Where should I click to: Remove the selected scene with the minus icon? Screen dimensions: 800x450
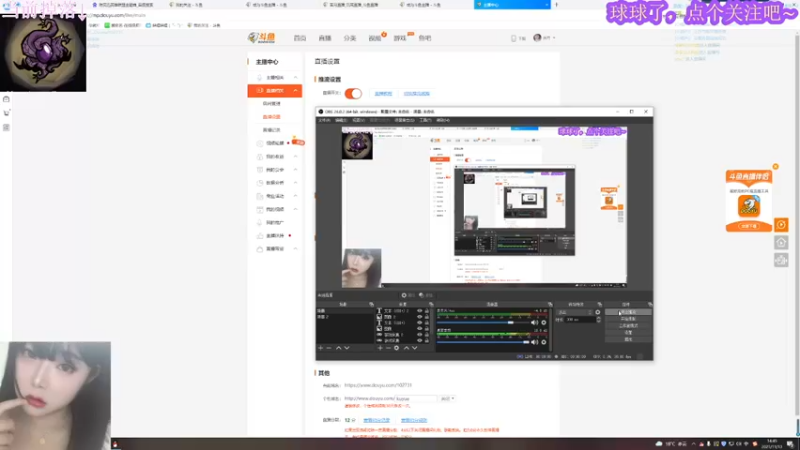(x=329, y=348)
